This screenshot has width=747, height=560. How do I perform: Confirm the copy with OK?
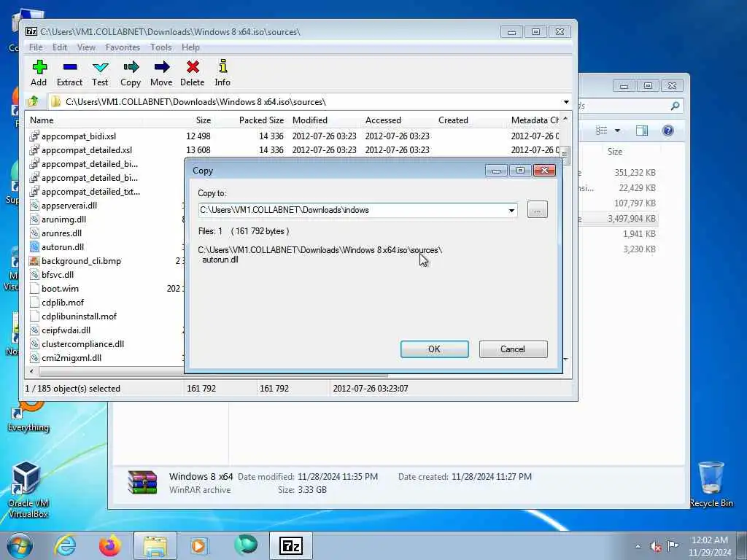click(x=435, y=349)
